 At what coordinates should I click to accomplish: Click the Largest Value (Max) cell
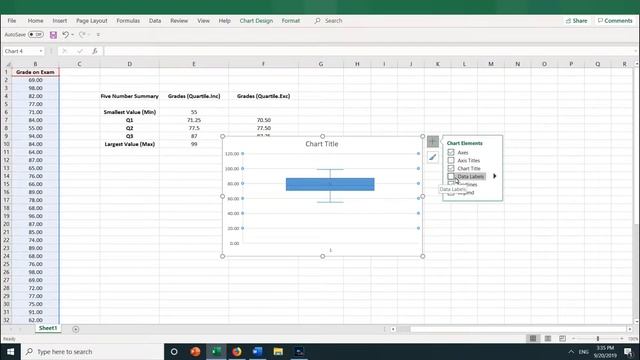point(129,144)
